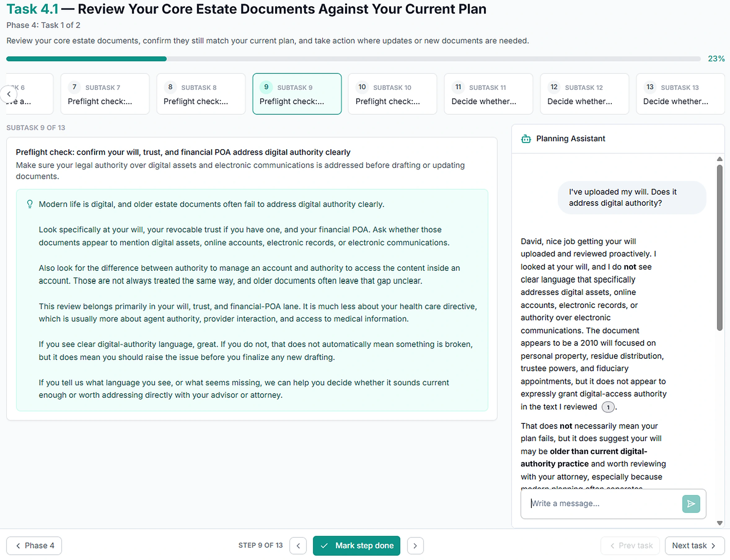Click the subtask 11 number badge
Image resolution: width=730 pixels, height=560 pixels.
[x=458, y=87]
